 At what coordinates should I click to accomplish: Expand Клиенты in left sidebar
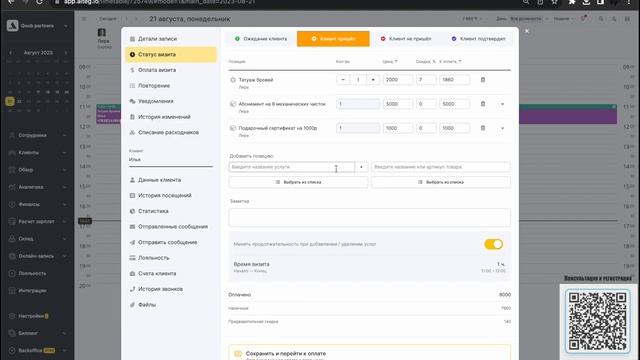pos(38,152)
